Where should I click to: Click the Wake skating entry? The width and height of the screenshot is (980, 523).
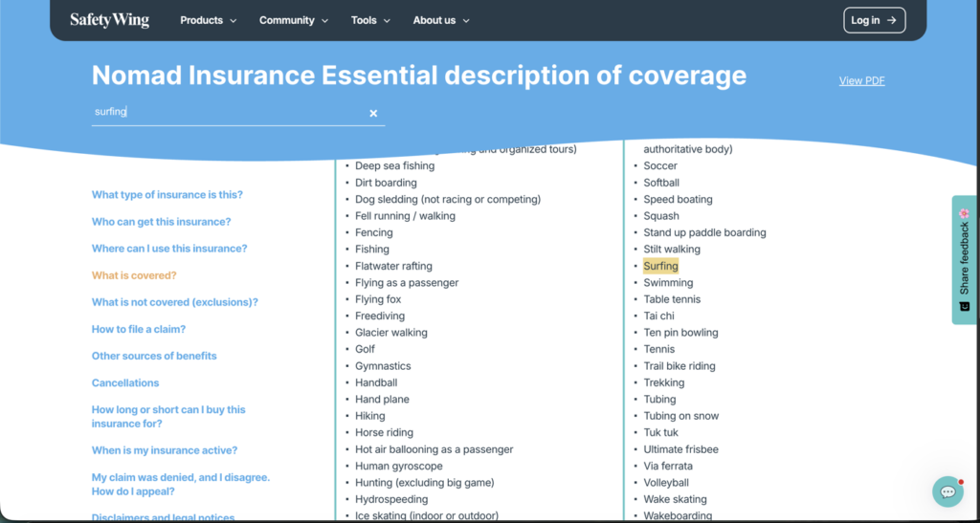pos(676,499)
